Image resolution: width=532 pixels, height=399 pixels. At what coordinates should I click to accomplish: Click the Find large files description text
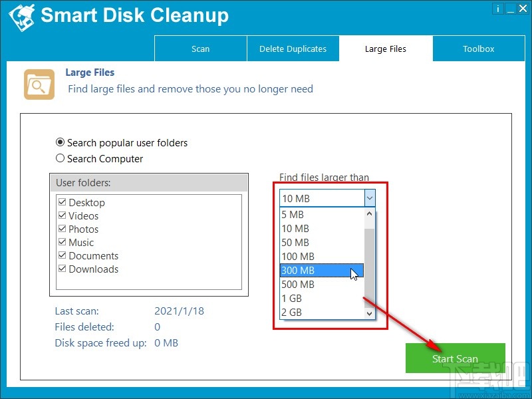[x=190, y=89]
